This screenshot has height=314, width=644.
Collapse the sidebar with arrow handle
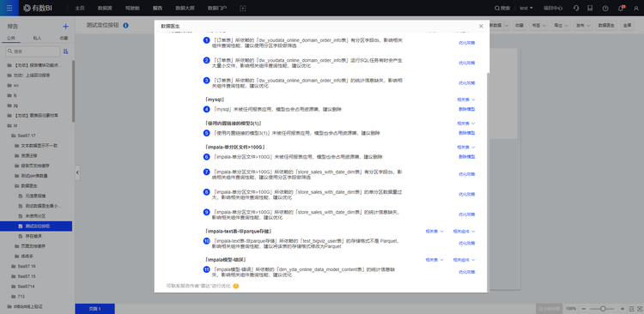point(77,172)
